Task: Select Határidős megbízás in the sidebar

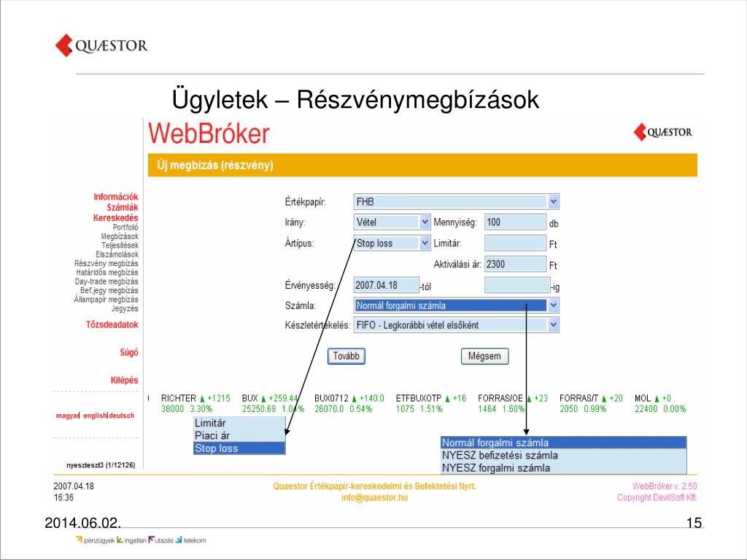Action: pos(107,273)
